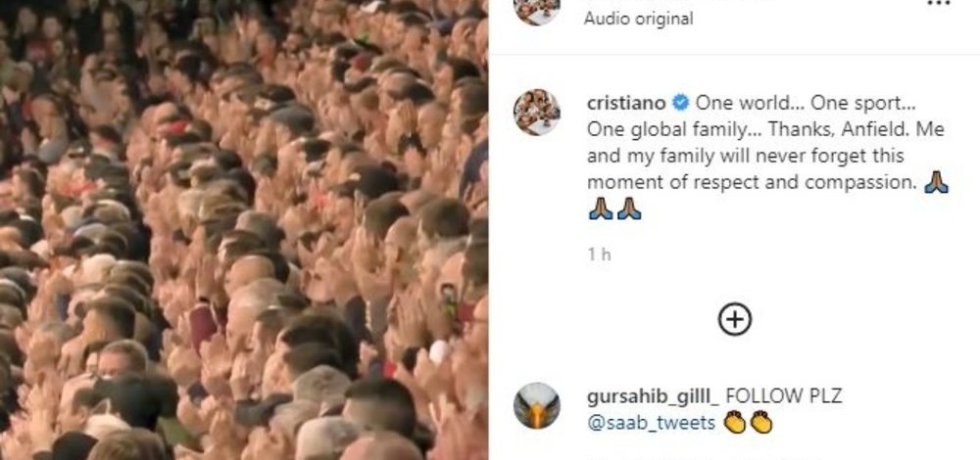This screenshot has width=980, height=460.
Task: Click the blue verified badge next to cristiano
Action: [x=680, y=103]
